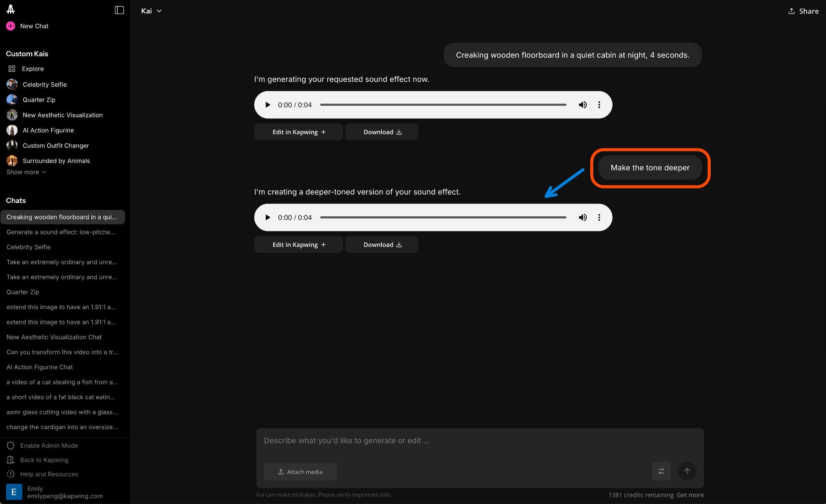The height and width of the screenshot is (504, 826).
Task: Seek within the first audio progress bar
Action: (x=443, y=104)
